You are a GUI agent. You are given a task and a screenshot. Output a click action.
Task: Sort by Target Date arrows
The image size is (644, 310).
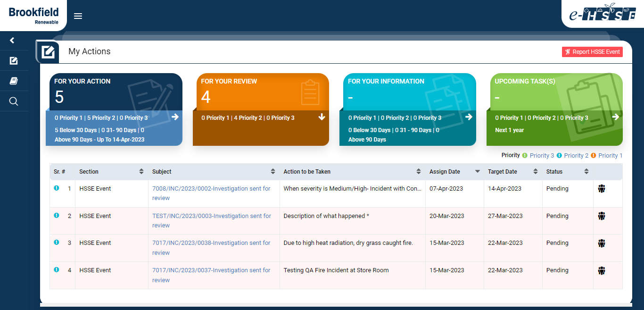536,172
